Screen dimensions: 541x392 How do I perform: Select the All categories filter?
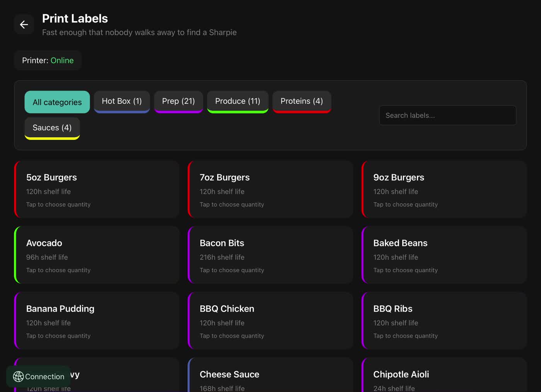pyautogui.click(x=57, y=102)
